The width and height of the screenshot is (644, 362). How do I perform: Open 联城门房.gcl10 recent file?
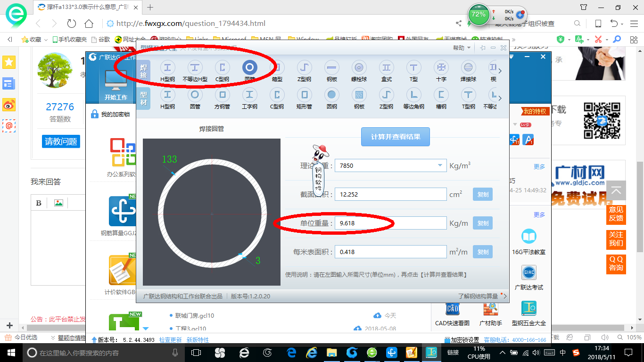pyautogui.click(x=194, y=315)
